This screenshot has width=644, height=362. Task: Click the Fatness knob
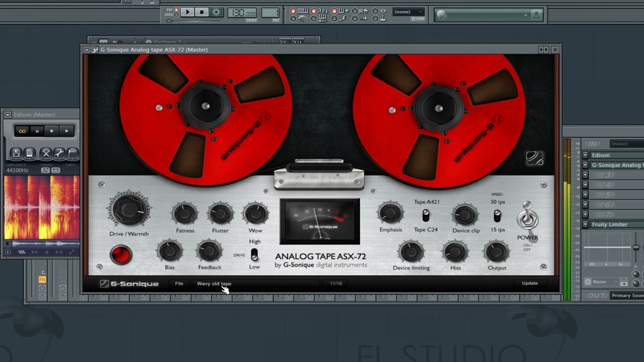(x=185, y=214)
